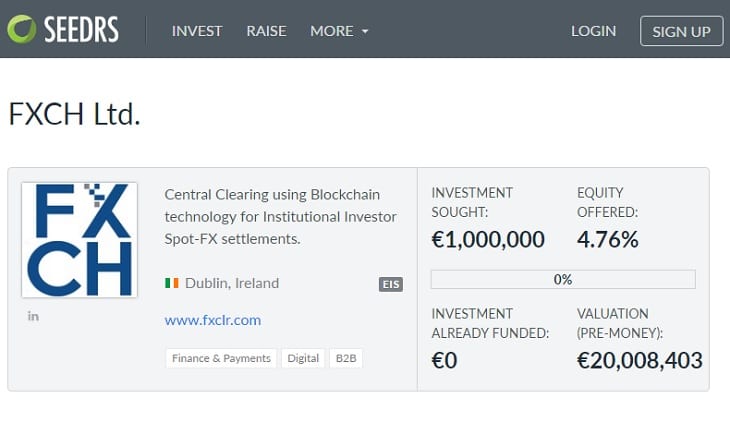Click the FXCH Ltd. page heading
The width and height of the screenshot is (730, 440).
(x=74, y=114)
